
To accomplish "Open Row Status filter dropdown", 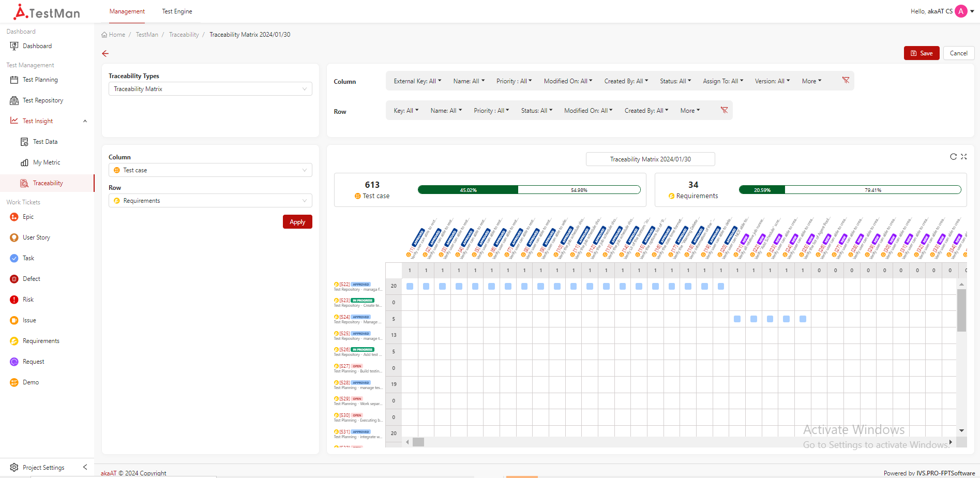I will (x=537, y=111).
